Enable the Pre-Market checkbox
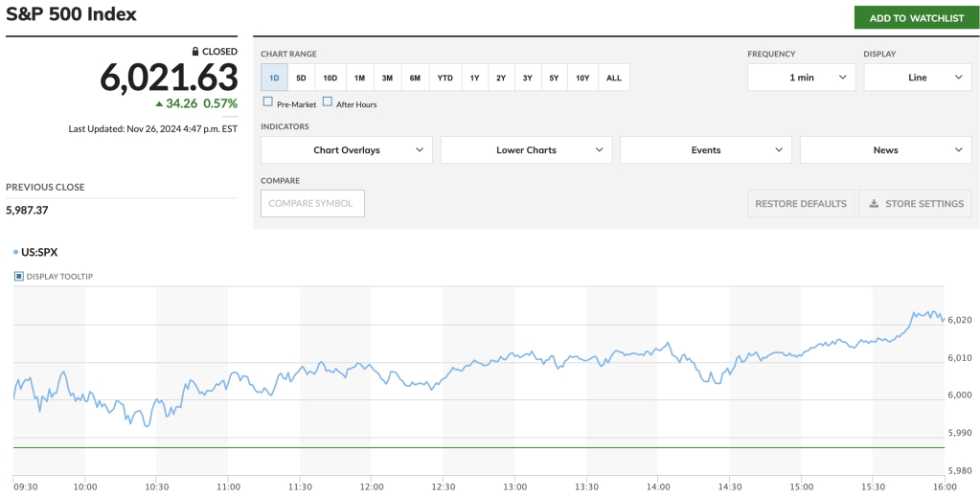This screenshot has height=498, width=980. [x=267, y=102]
